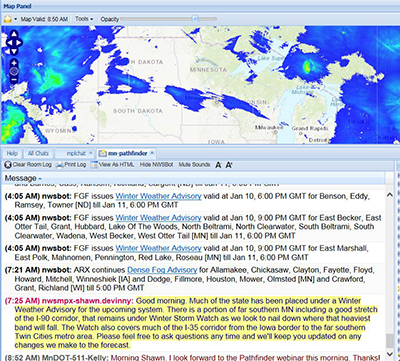Viewport: 400px width, 361px height.
Task: Pan the map up with the up arrow
Action: (x=14, y=34)
